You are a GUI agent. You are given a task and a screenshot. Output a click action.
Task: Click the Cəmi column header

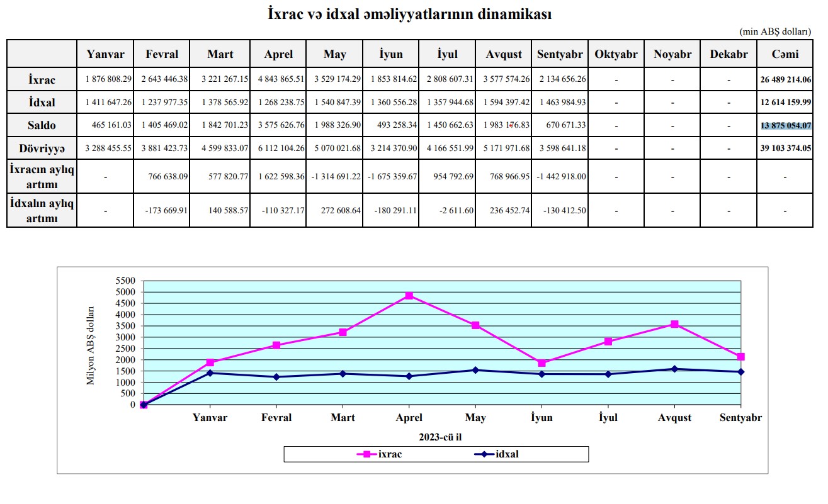point(785,54)
